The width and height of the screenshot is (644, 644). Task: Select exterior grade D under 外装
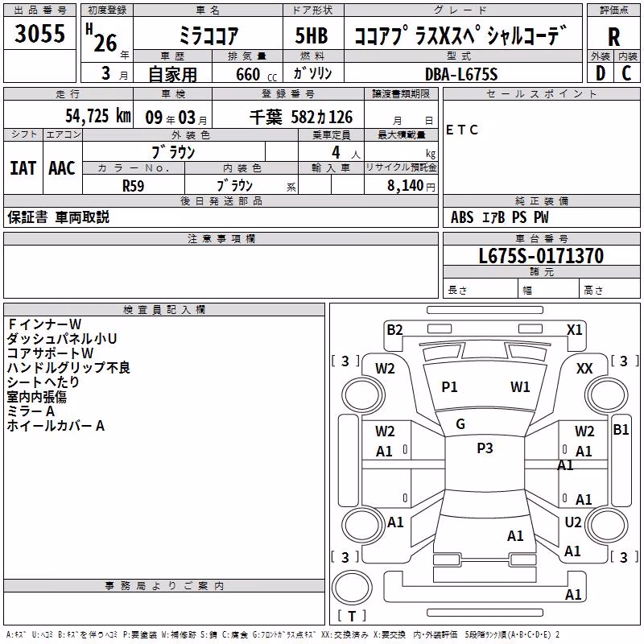pos(601,73)
